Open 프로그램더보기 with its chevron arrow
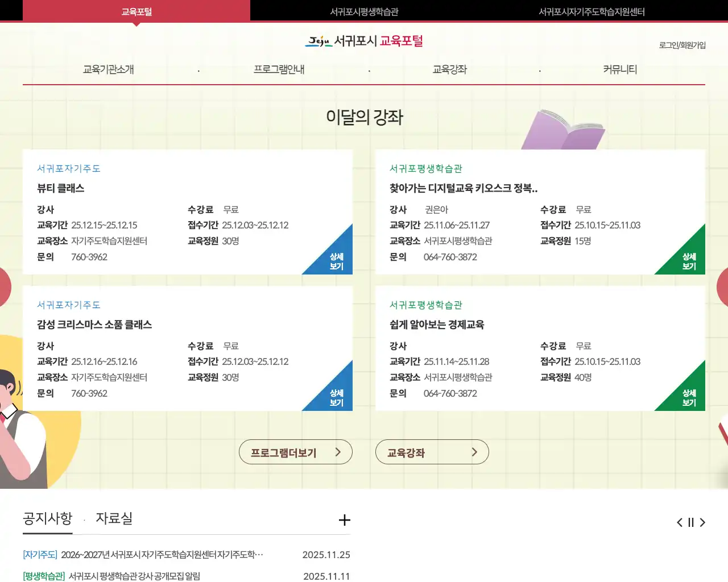This screenshot has height=582, width=728. (x=296, y=452)
